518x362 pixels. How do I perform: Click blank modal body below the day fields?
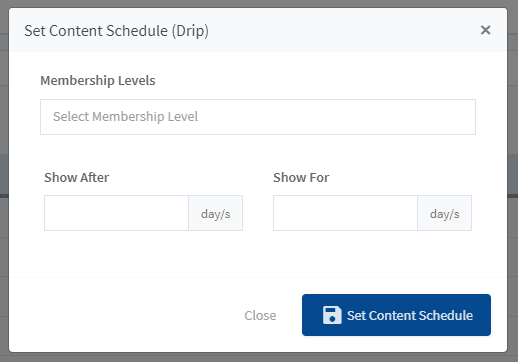[258, 254]
